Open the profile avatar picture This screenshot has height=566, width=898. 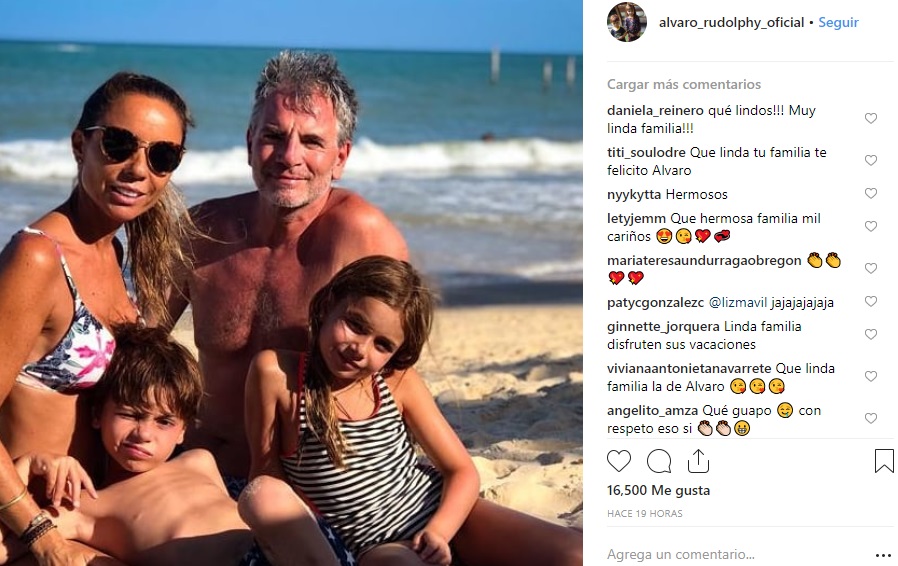(627, 22)
